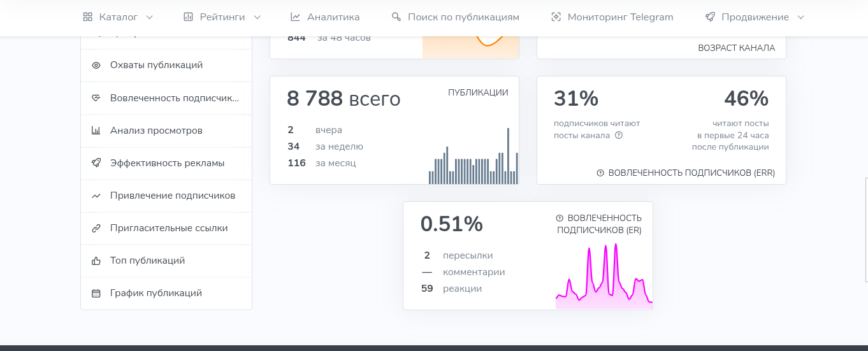Click the ПУБЛИКАЦИИ bar chart thumbnail

click(474, 156)
